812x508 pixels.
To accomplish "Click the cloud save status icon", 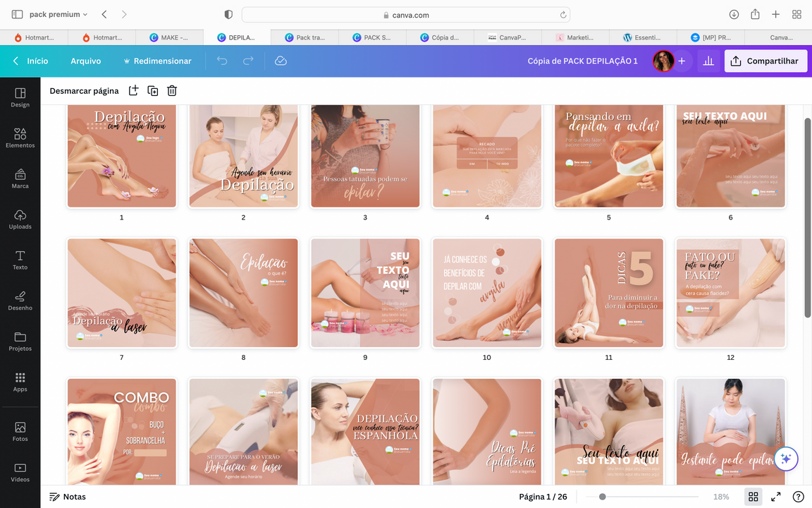I will tap(281, 61).
